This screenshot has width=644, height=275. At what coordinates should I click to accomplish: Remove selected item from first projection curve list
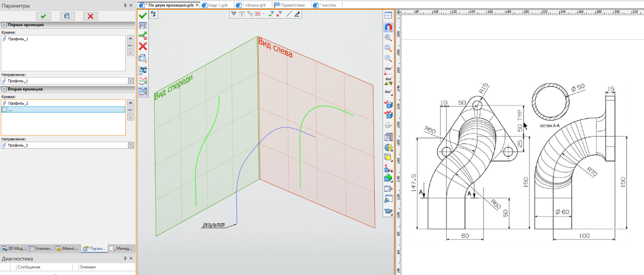pos(131,45)
